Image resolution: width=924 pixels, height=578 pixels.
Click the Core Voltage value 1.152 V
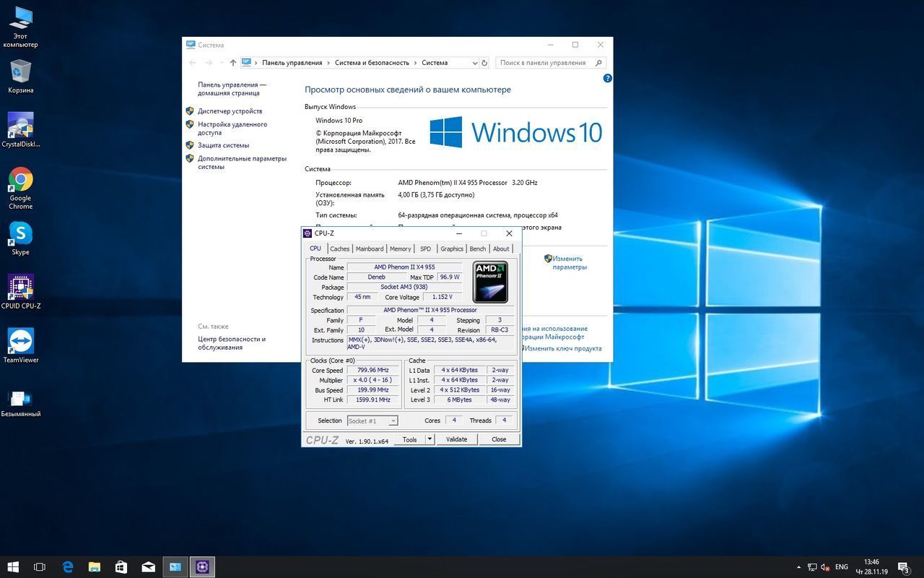click(x=442, y=297)
